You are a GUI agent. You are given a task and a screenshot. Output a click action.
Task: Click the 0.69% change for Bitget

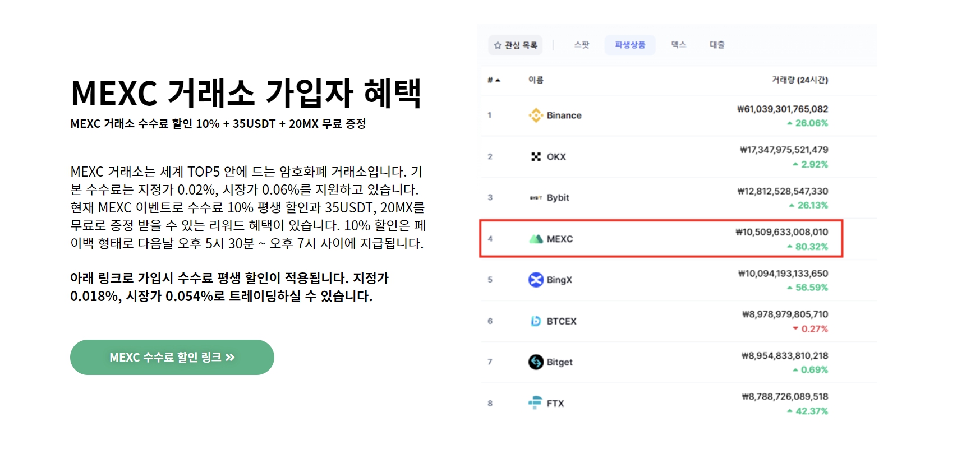click(x=811, y=370)
